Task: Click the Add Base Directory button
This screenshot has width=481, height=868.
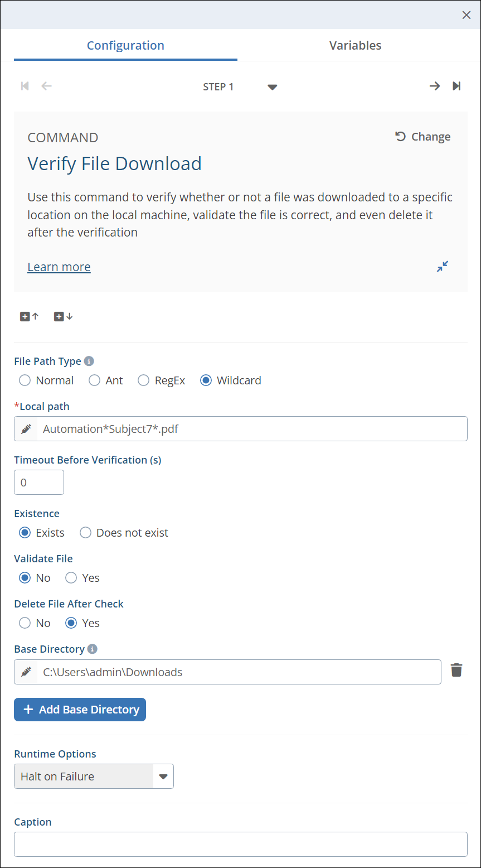Action: click(80, 710)
